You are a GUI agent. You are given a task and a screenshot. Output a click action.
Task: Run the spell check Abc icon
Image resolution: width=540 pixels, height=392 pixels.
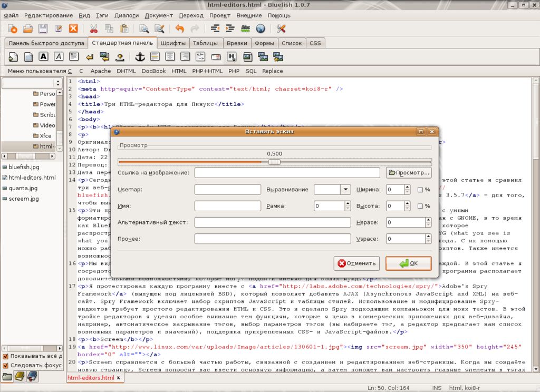point(245,28)
